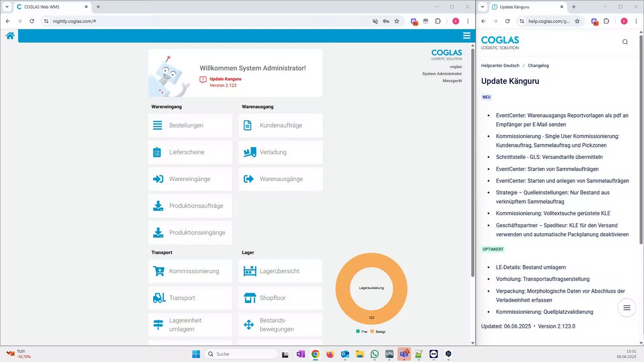
Task: Click the Update Känguru red link
Action: 225,79
